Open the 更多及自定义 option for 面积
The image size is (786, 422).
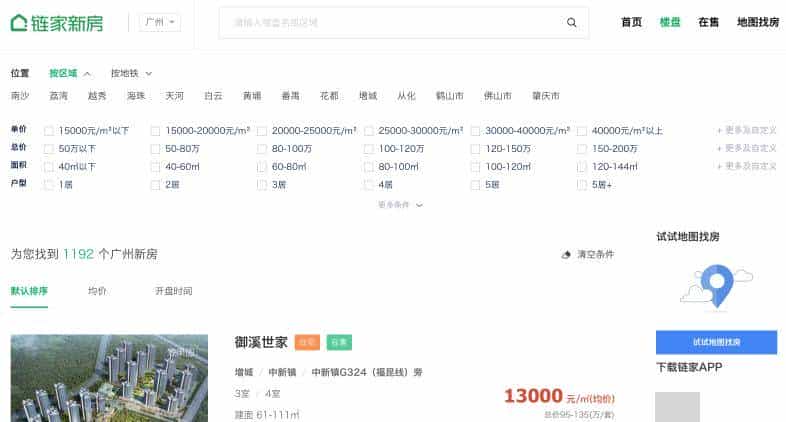pos(746,166)
